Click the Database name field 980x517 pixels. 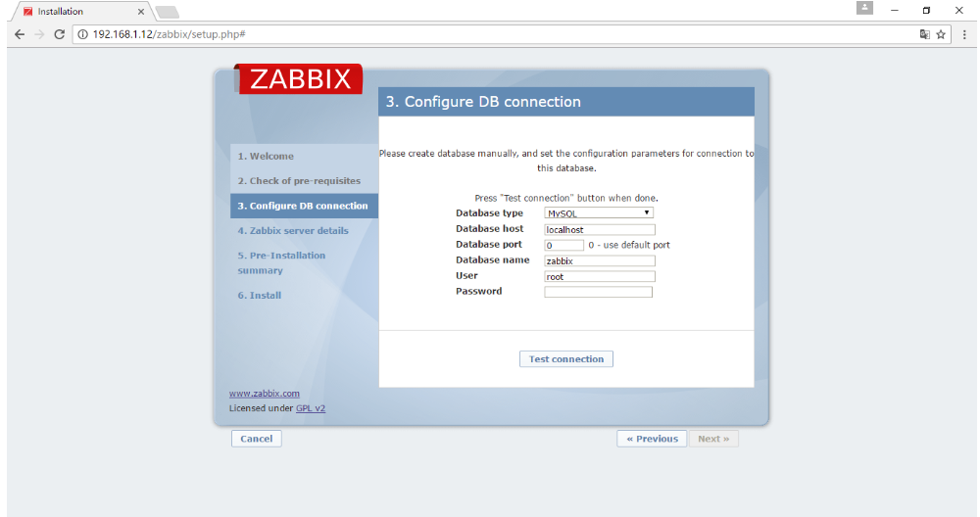[x=600, y=260]
